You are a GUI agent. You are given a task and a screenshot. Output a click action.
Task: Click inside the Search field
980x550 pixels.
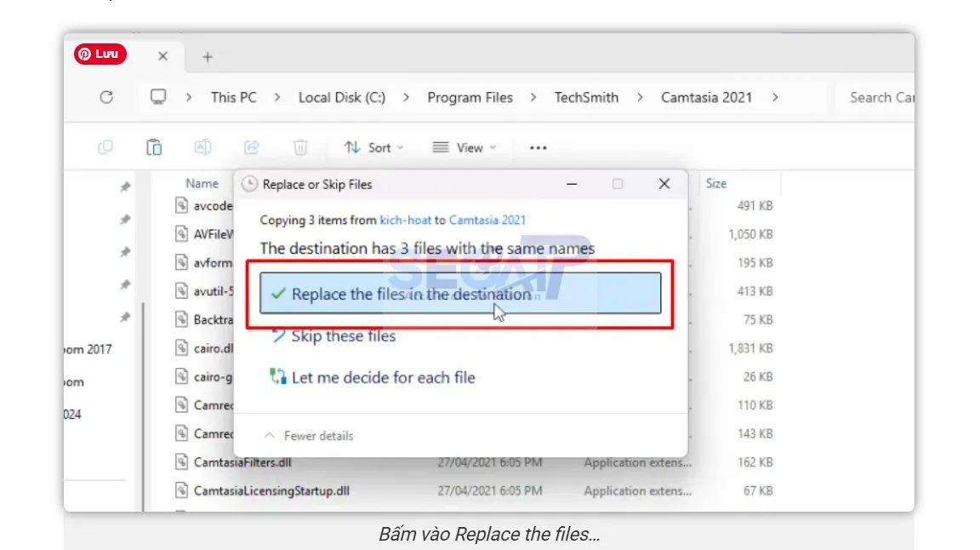coord(882,97)
